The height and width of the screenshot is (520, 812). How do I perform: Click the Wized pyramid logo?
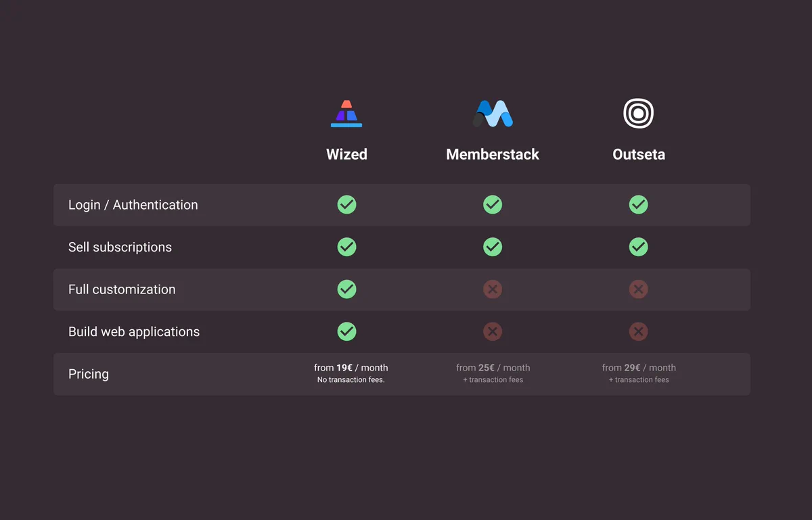346,114
